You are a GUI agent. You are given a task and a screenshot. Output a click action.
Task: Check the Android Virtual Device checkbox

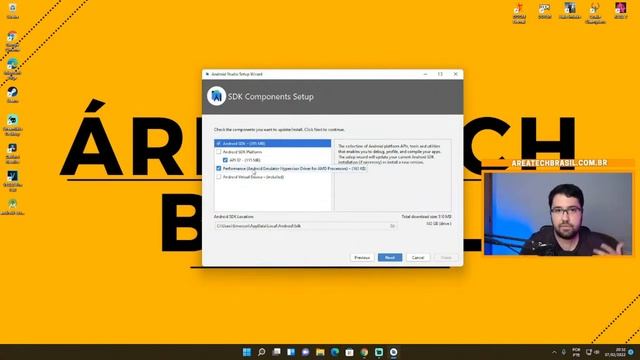[219, 177]
